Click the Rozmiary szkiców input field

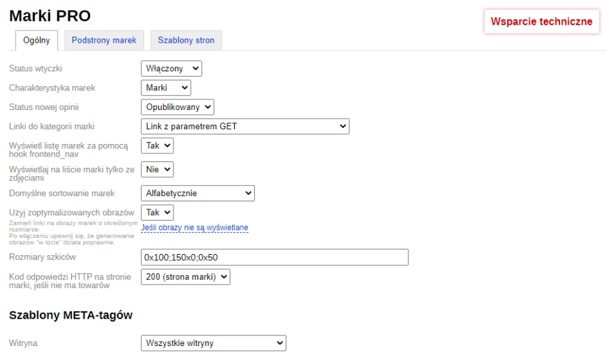click(x=274, y=257)
